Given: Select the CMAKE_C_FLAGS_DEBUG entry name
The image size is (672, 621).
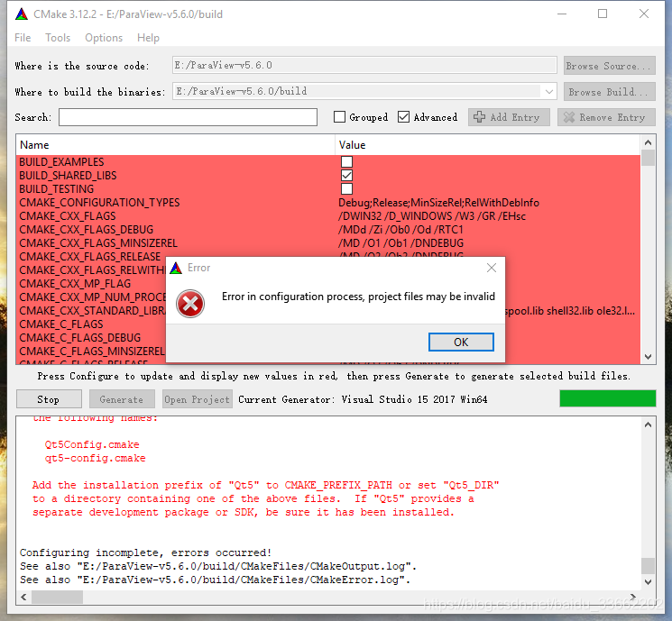Looking at the screenshot, I should 79,338.
